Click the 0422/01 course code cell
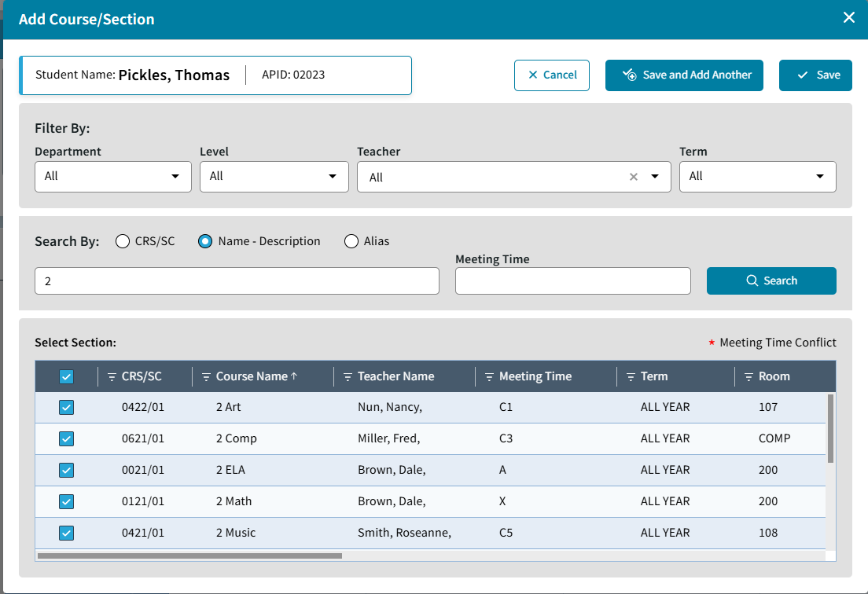Image resolution: width=868 pixels, height=594 pixels. 143,407
